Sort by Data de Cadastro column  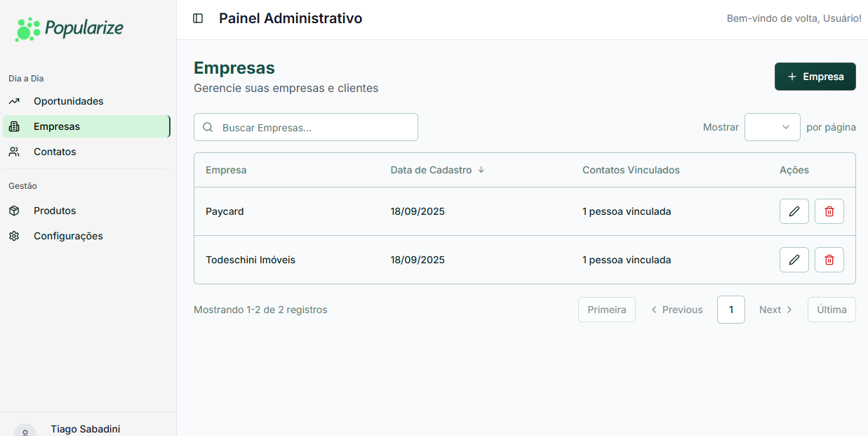click(x=437, y=170)
